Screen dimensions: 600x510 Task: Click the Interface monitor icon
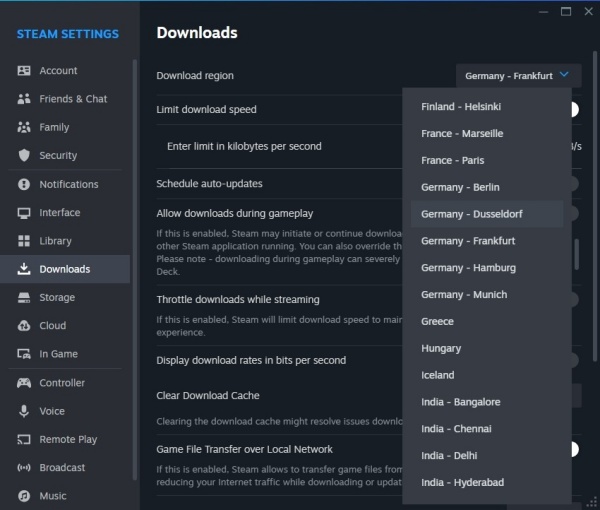click(x=24, y=213)
